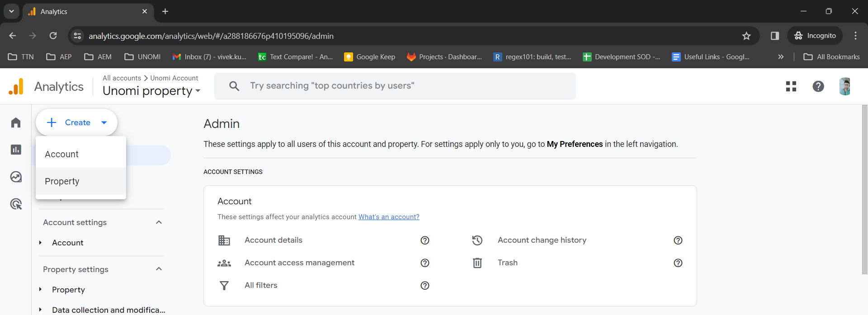The image size is (868, 315).
Task: Expand the Property tree item
Action: tap(40, 290)
